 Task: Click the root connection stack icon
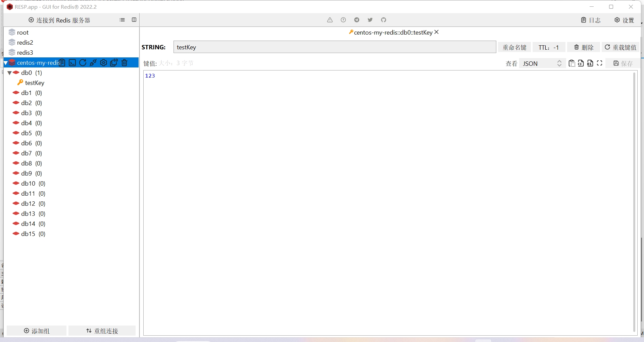(12, 32)
